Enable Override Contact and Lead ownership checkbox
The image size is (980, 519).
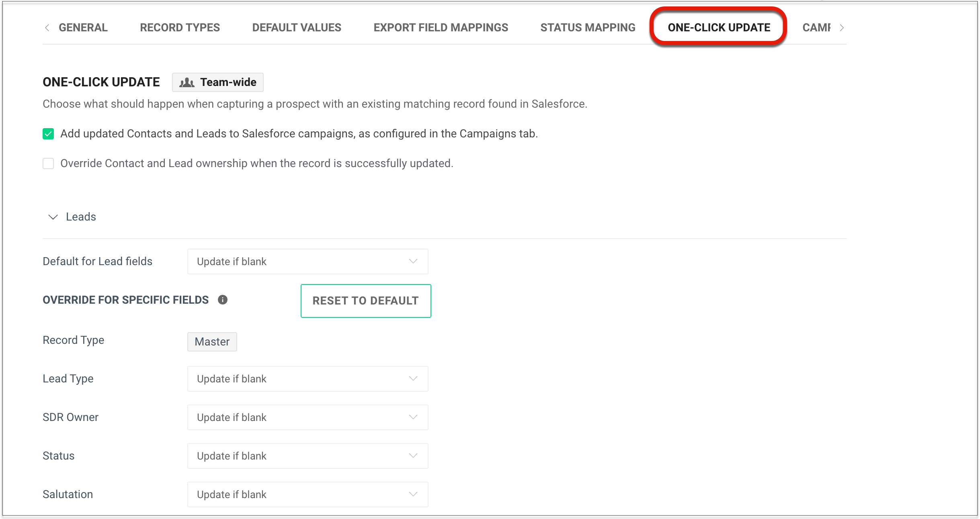(48, 163)
